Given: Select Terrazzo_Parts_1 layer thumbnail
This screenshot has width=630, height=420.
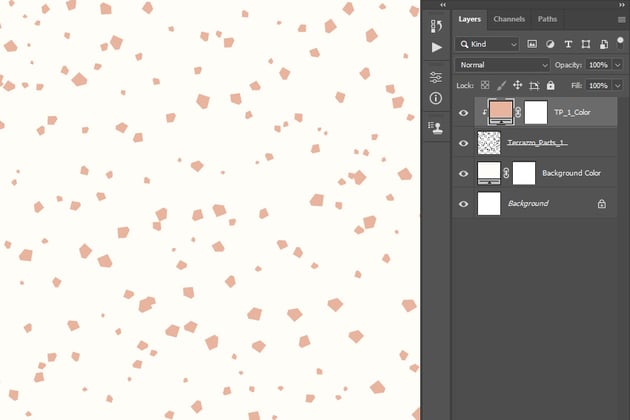Looking at the screenshot, I should (489, 143).
